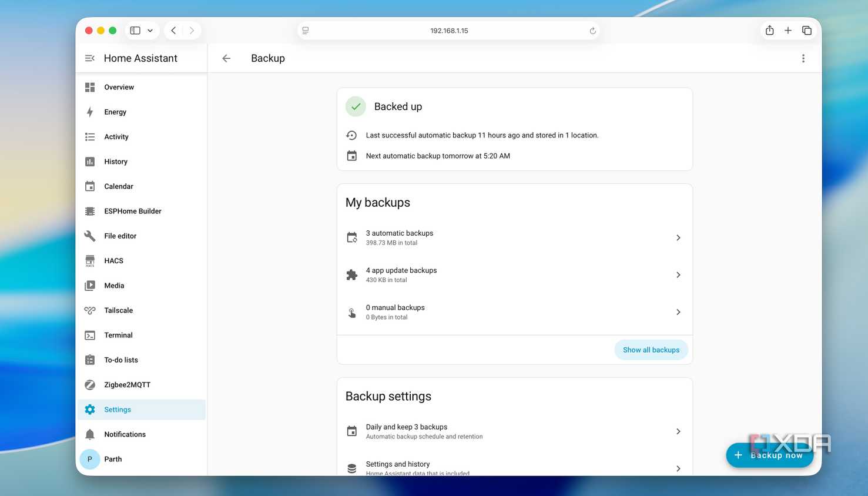Expand the browser sidebar dropdown arrow
868x496 pixels.
click(x=150, y=31)
